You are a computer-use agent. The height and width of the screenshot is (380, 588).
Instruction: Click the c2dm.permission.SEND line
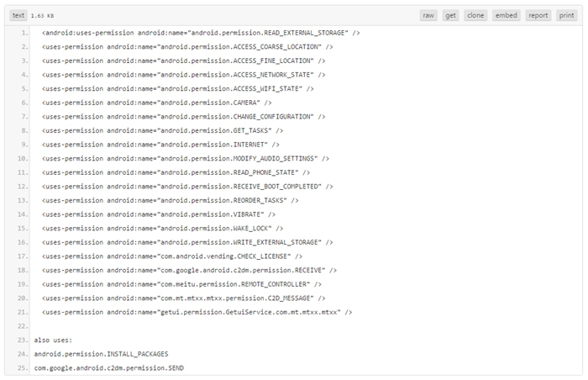pyautogui.click(x=108, y=368)
